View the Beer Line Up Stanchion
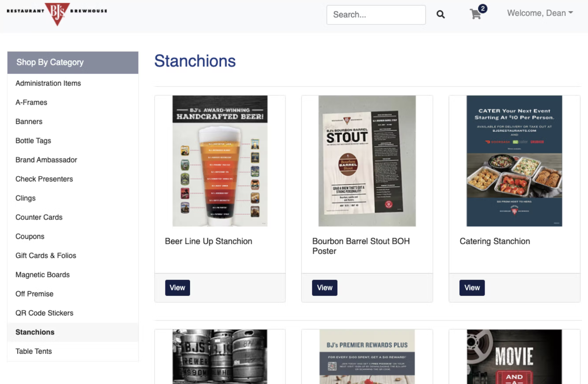Screen dimensions: 588x384 coord(177,287)
